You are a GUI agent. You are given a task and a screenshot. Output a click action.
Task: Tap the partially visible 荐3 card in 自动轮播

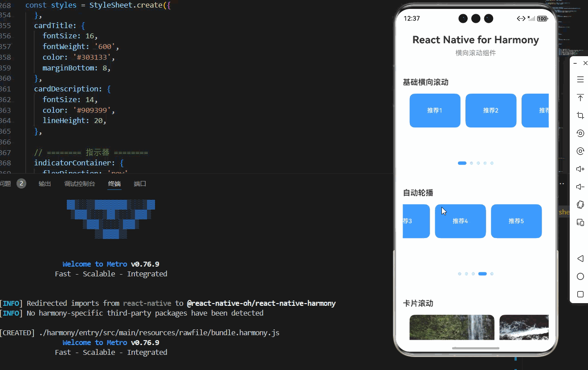point(416,221)
